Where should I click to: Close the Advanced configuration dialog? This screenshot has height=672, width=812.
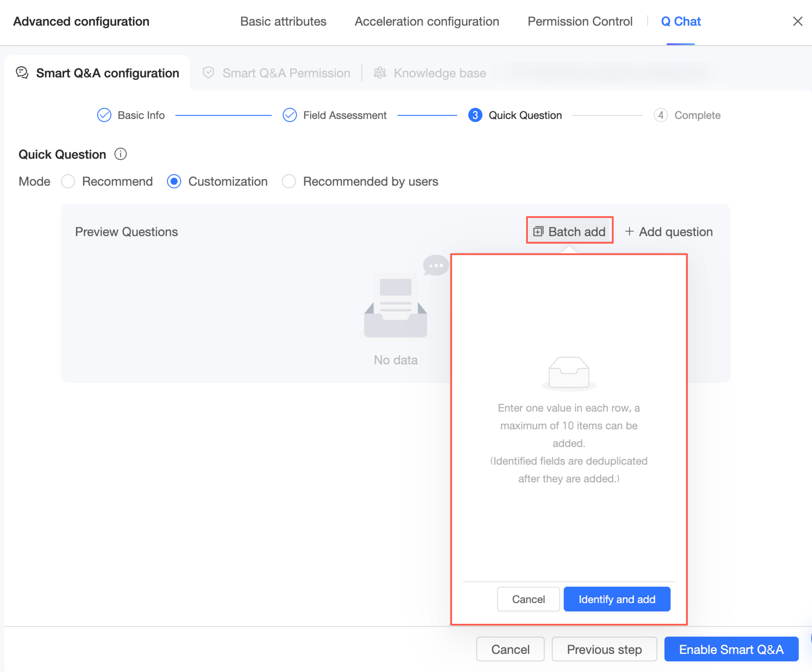(x=797, y=22)
